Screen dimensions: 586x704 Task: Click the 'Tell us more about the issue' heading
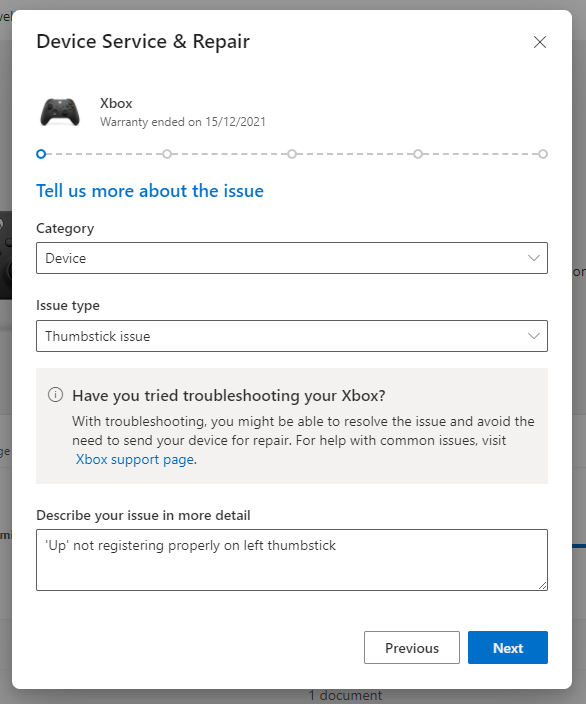click(150, 191)
